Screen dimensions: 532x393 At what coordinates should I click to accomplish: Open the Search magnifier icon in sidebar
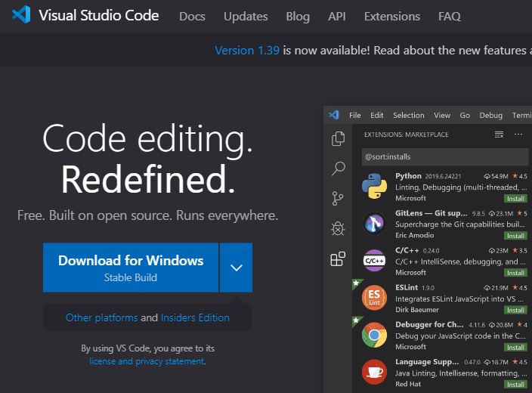[338, 169]
